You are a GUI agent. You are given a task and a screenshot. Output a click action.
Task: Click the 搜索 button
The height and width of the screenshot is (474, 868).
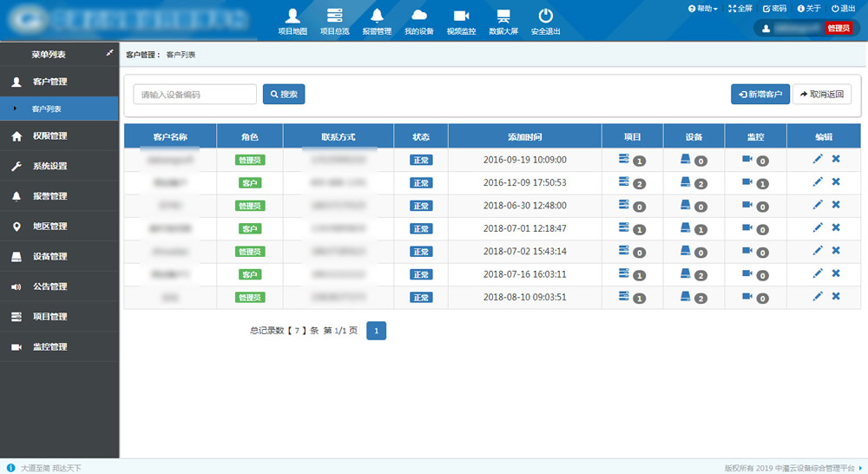pyautogui.click(x=284, y=94)
